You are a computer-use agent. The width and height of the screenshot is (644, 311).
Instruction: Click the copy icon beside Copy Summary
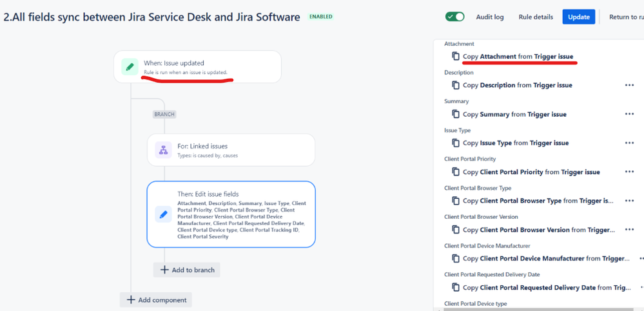click(456, 114)
